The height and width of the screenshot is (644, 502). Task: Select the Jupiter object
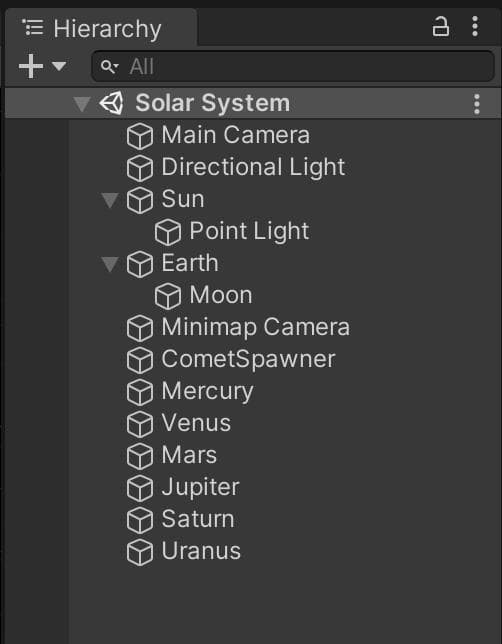click(x=200, y=488)
